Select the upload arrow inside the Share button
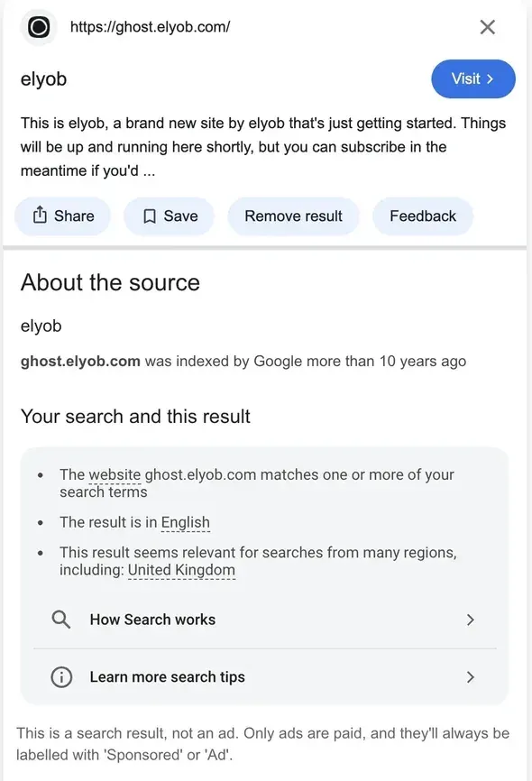 (x=39, y=216)
